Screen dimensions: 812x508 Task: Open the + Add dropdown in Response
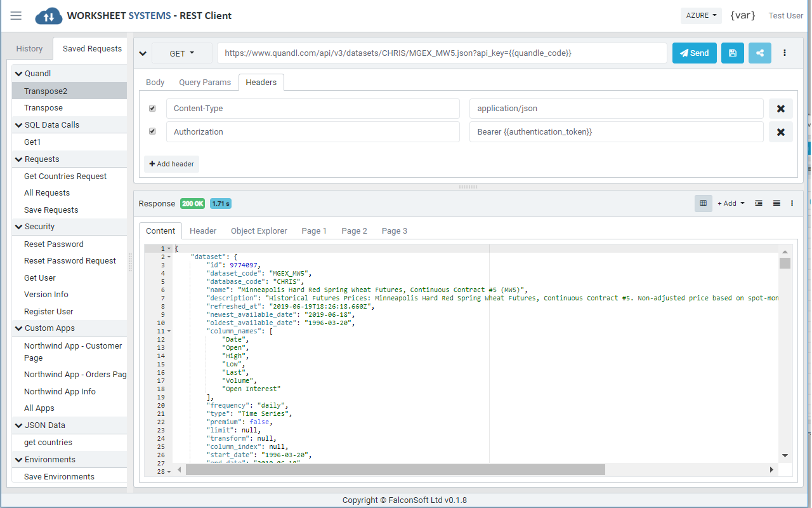[x=731, y=203]
